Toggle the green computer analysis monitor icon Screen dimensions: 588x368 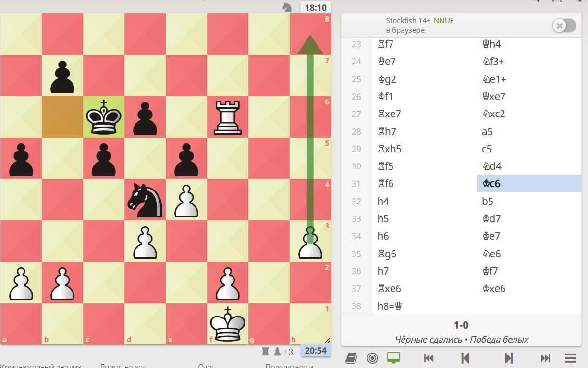tap(393, 358)
